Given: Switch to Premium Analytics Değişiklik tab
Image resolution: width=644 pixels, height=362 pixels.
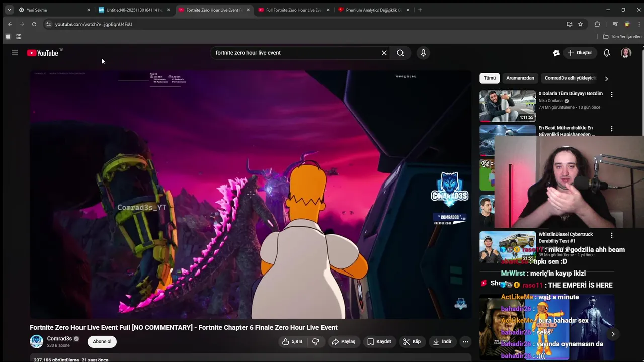Looking at the screenshot, I should click(374, 10).
